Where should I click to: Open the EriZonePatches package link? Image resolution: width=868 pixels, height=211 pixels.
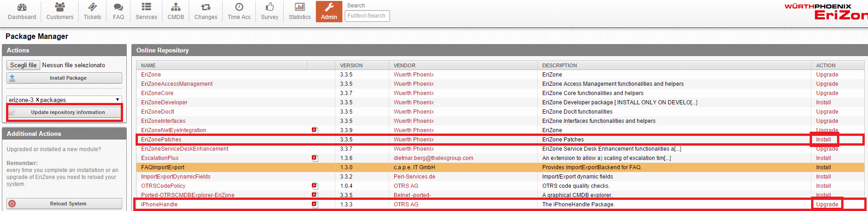pos(161,140)
